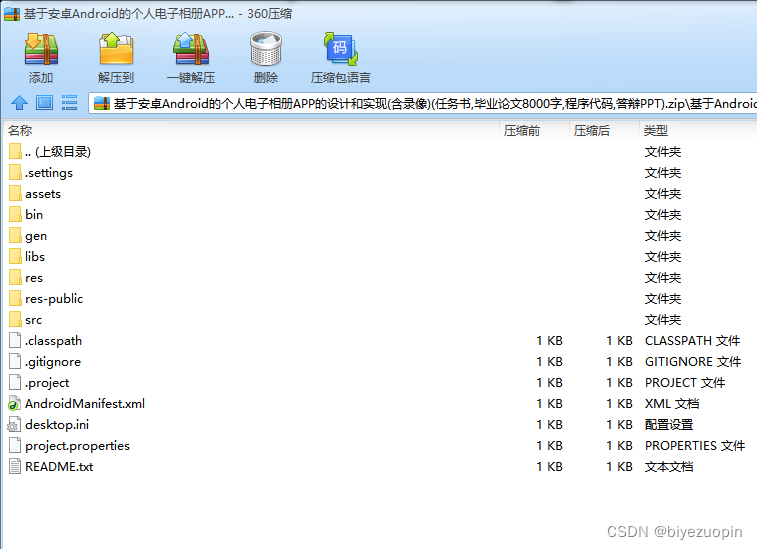This screenshot has width=757, height=549.
Task: Sort by 名称 column header
Action: click(x=251, y=130)
